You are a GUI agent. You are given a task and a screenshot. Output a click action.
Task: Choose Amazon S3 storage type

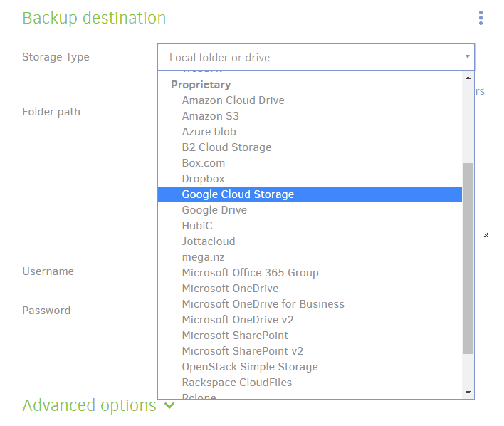pos(210,116)
